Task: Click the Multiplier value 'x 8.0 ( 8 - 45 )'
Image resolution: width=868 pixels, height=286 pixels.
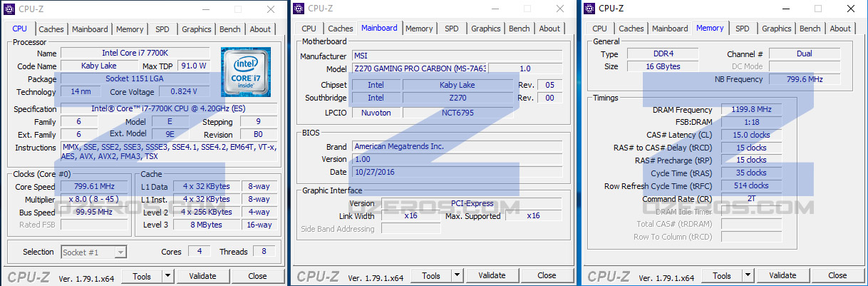Action: click(95, 200)
